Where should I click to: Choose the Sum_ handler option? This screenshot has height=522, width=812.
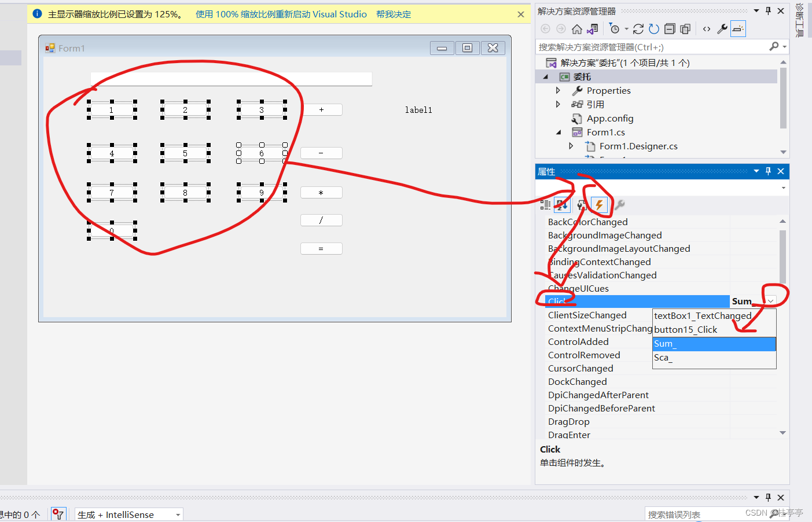coord(714,344)
